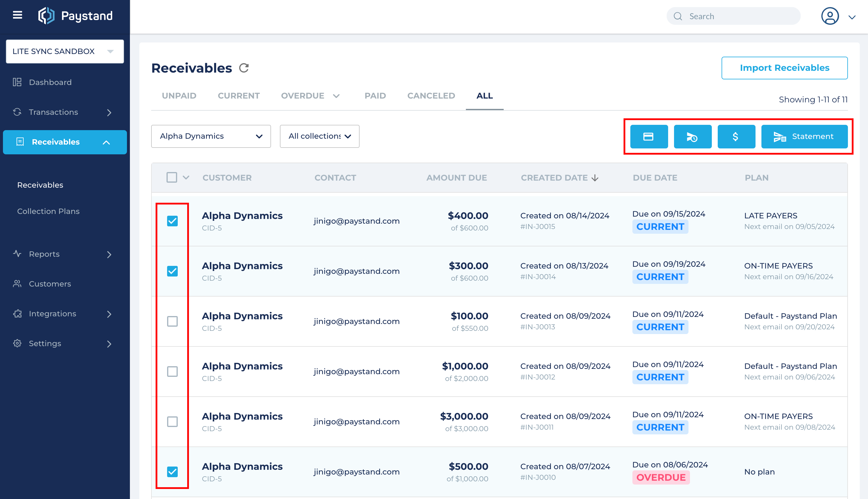Screen dimensions: 868x499
Task: Expand the OVERDUE tab chevron
Action: [336, 96]
